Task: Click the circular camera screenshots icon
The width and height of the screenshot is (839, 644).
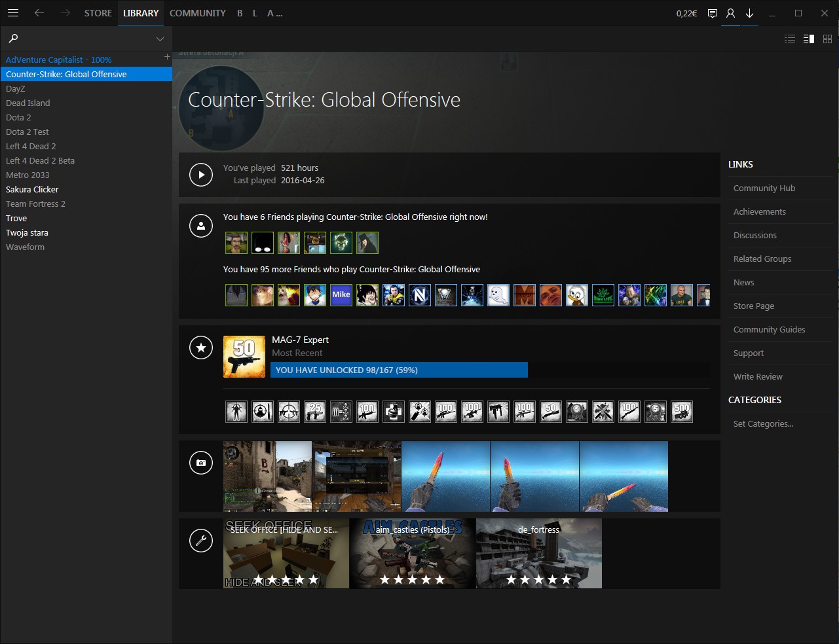Action: click(x=201, y=463)
